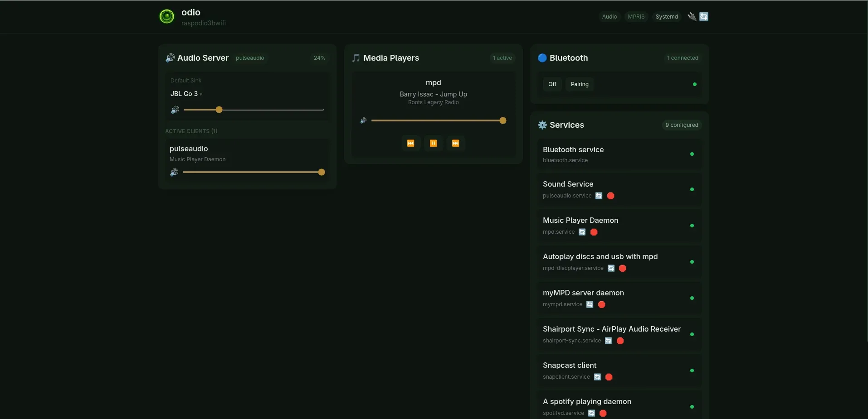Restart mympd.service

click(x=590, y=304)
